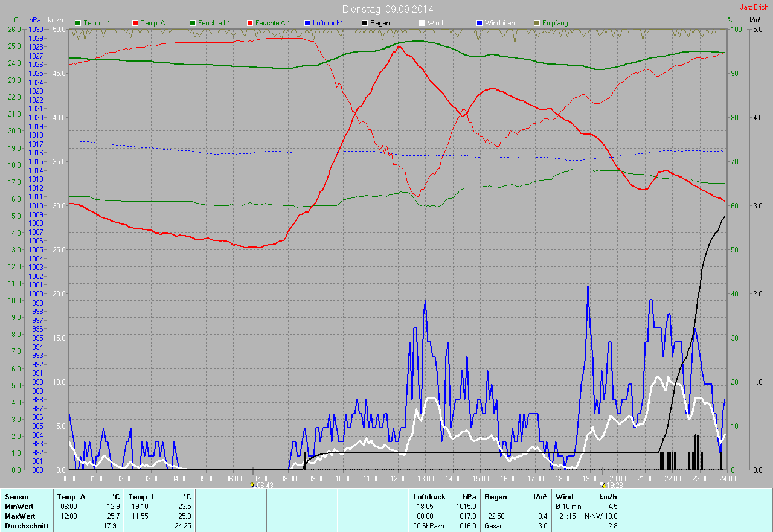
Task: Select the Feuchte I.* legend label
Action: 214,23
